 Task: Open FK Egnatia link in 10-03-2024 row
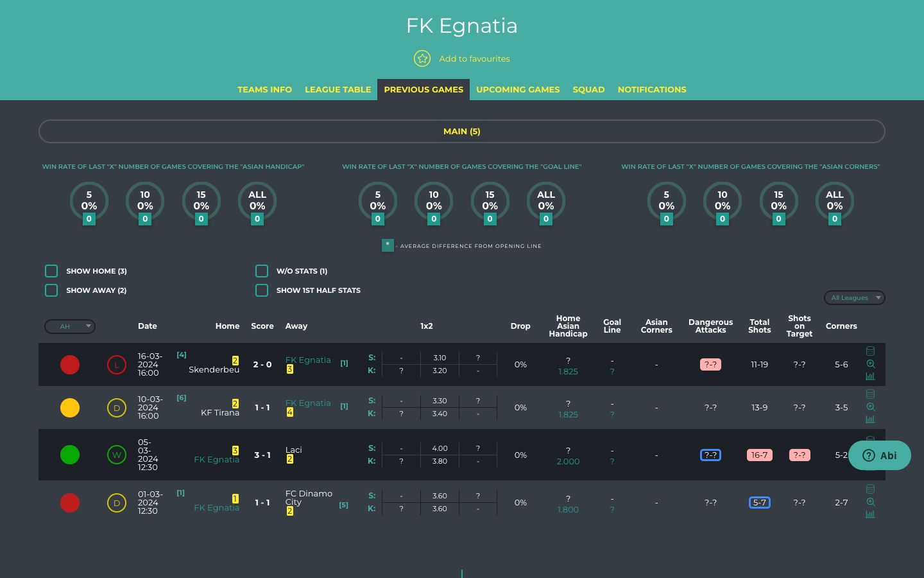point(308,403)
